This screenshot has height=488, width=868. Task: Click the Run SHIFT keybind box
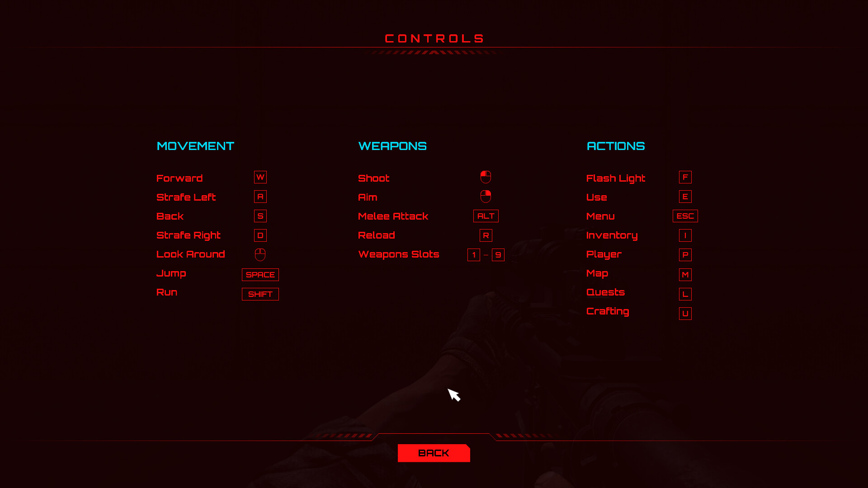click(260, 294)
